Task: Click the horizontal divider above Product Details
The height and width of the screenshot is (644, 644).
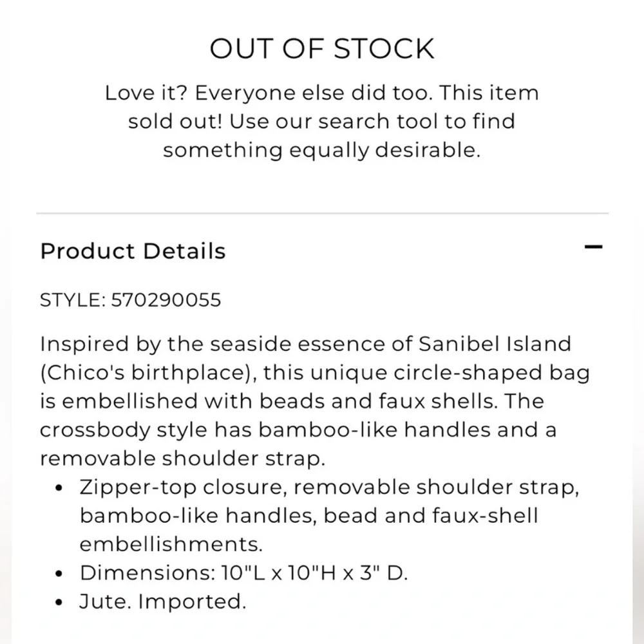Action: tap(323, 213)
